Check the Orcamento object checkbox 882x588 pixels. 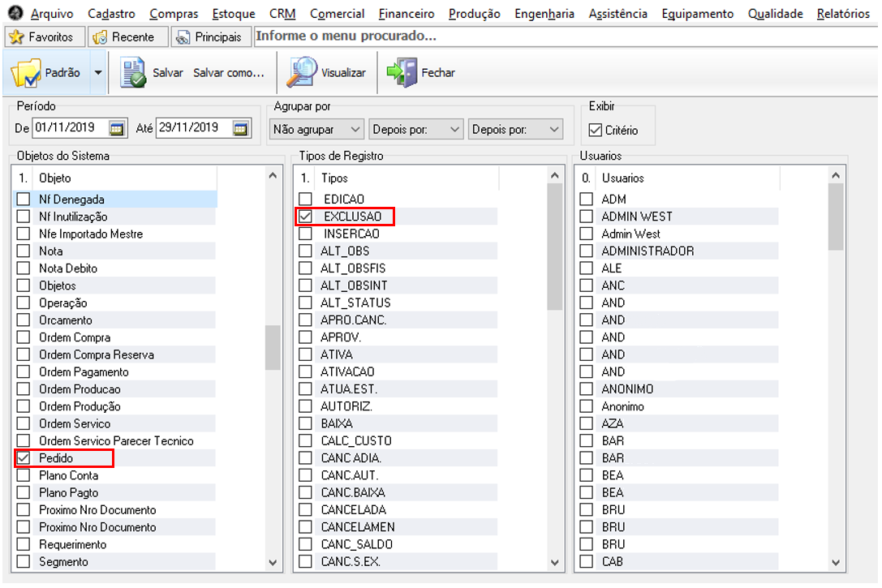pos(23,320)
